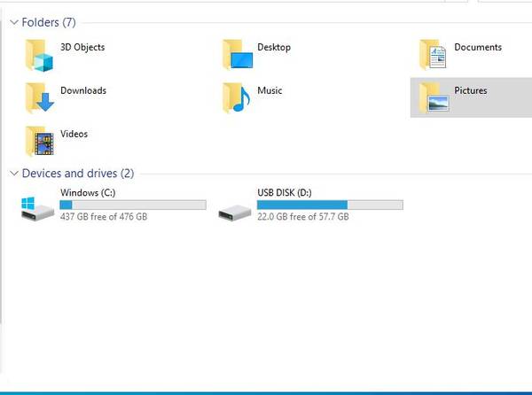Viewport: 532px width, 395px height.
Task: Click the 'Desktop' folder label
Action: click(x=274, y=47)
